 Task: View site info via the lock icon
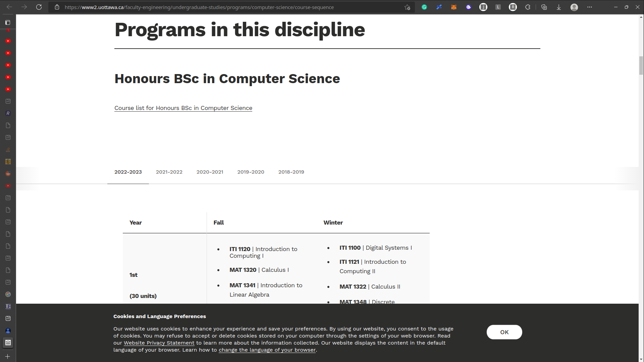coord(57,7)
